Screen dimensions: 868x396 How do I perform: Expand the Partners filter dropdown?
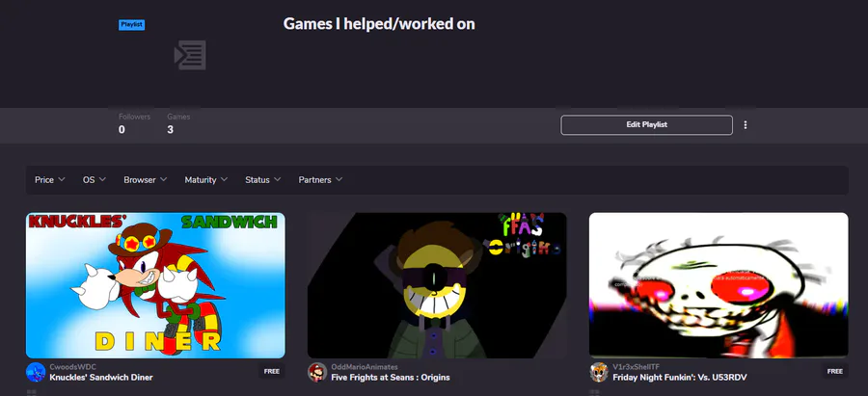[320, 180]
